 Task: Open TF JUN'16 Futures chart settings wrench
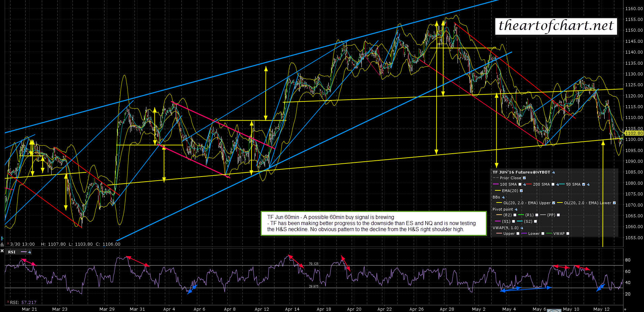click(553, 173)
